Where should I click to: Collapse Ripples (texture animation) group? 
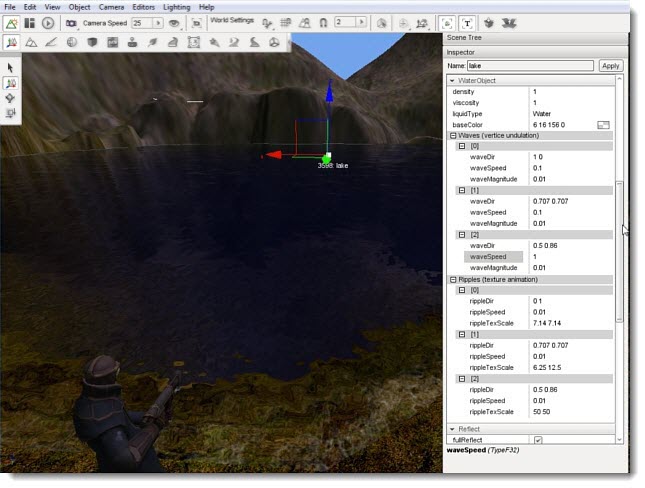453,280
